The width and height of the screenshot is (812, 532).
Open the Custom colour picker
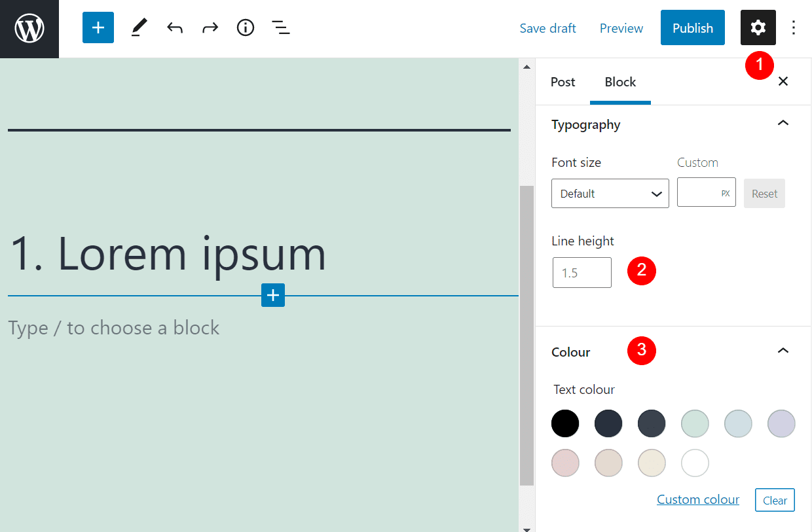click(x=697, y=499)
